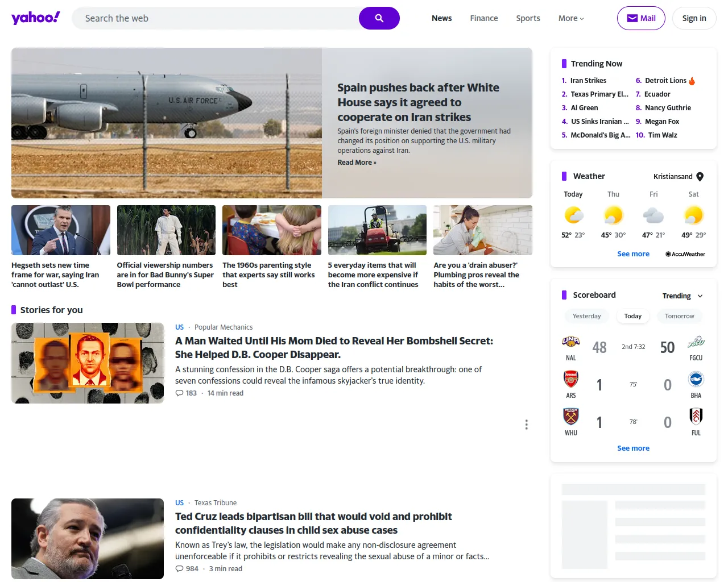
Task: Click the flame icon beside Detroit Lions
Action: [691, 80]
